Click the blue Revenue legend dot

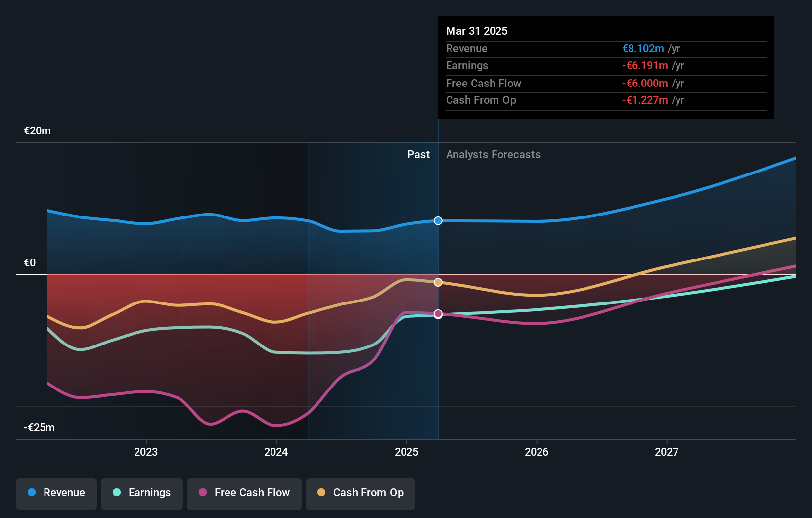pos(32,492)
